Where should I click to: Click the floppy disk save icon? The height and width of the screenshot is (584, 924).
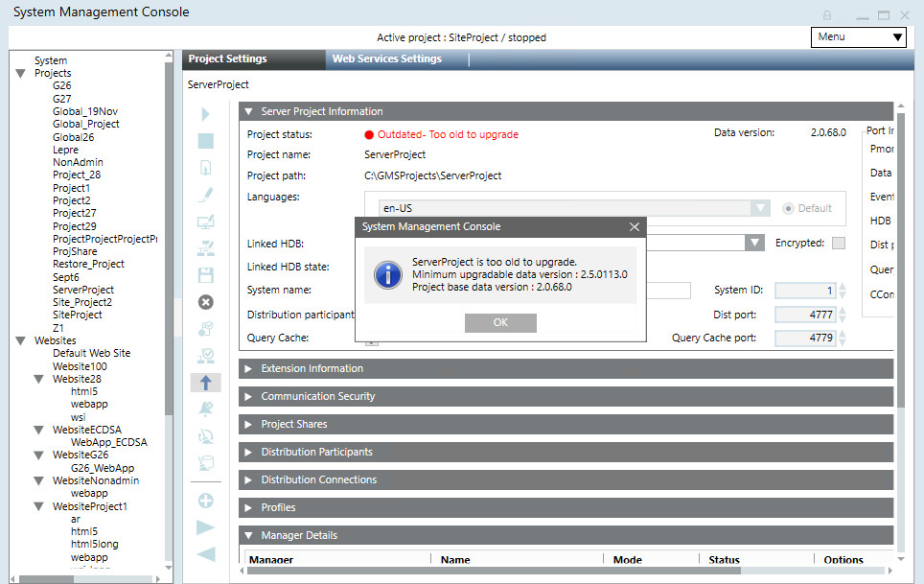(x=205, y=275)
